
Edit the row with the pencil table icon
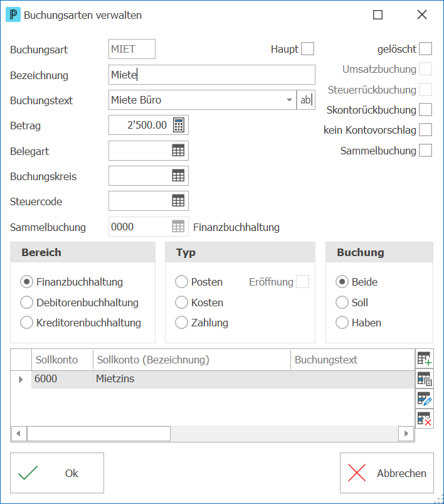point(425,399)
